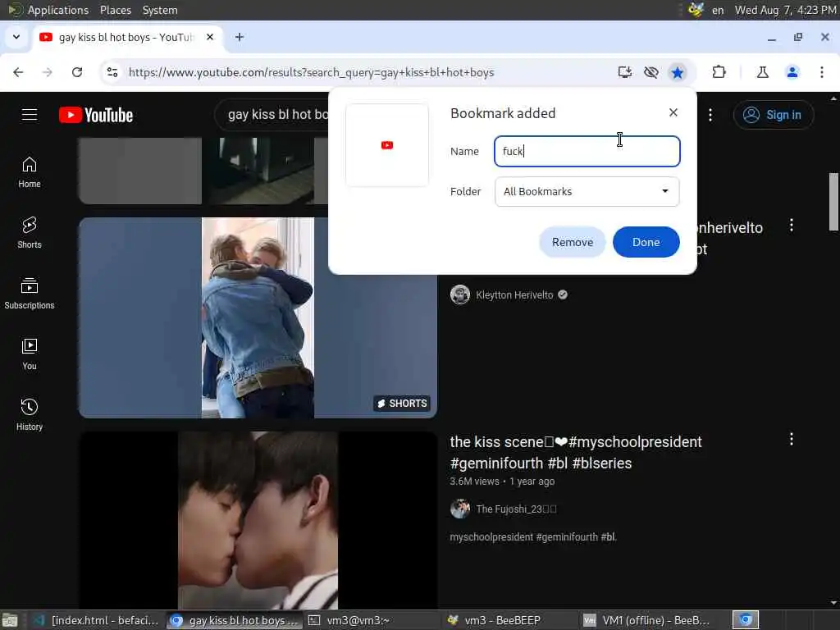Click the back navigation arrow

click(18, 72)
